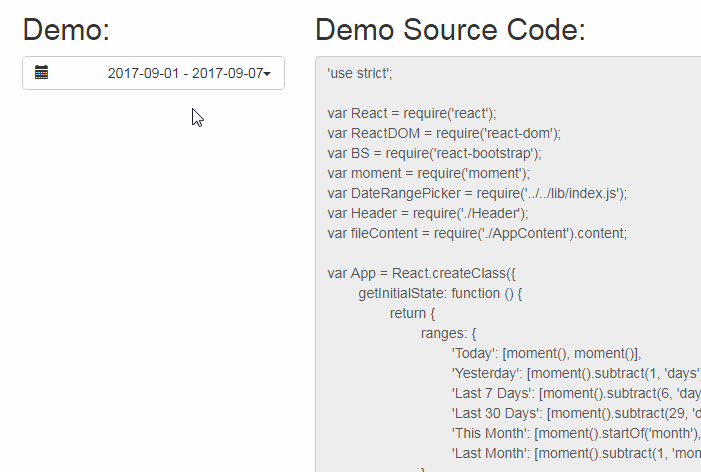Screen dimensions: 701x472
Task: Click the 'This Month' code line
Action: [576, 433]
